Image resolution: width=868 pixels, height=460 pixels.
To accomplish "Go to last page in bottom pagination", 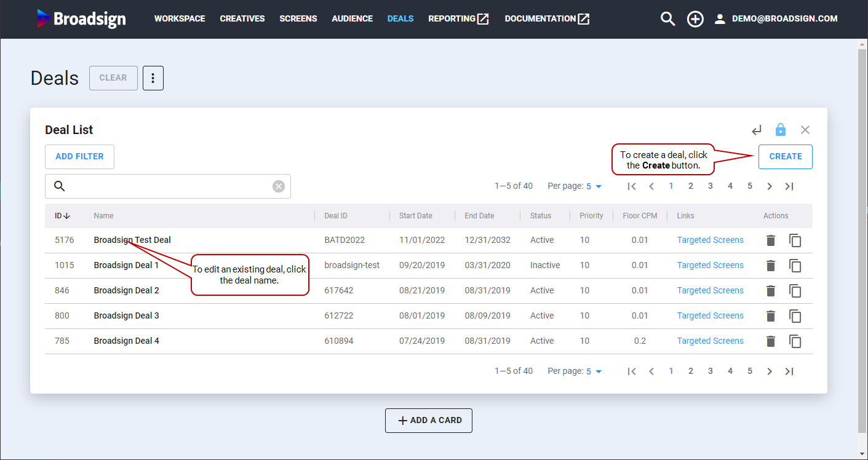I will coord(789,371).
